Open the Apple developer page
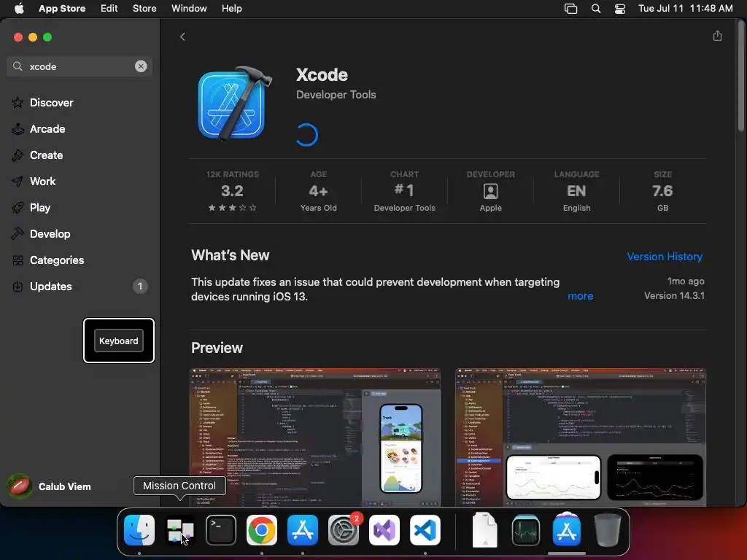Viewport: 747px width, 560px height. click(x=491, y=191)
